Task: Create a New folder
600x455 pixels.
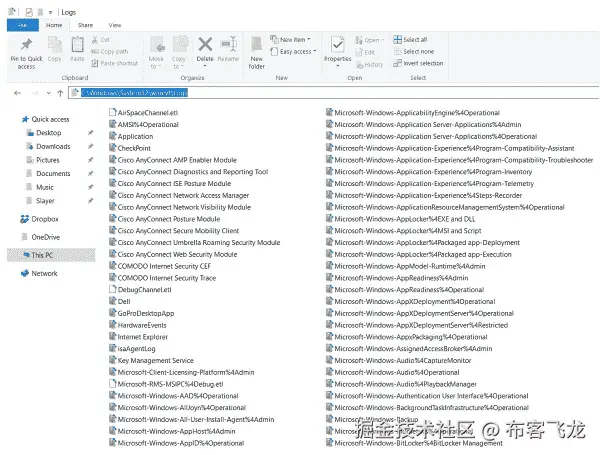Action: (256, 53)
